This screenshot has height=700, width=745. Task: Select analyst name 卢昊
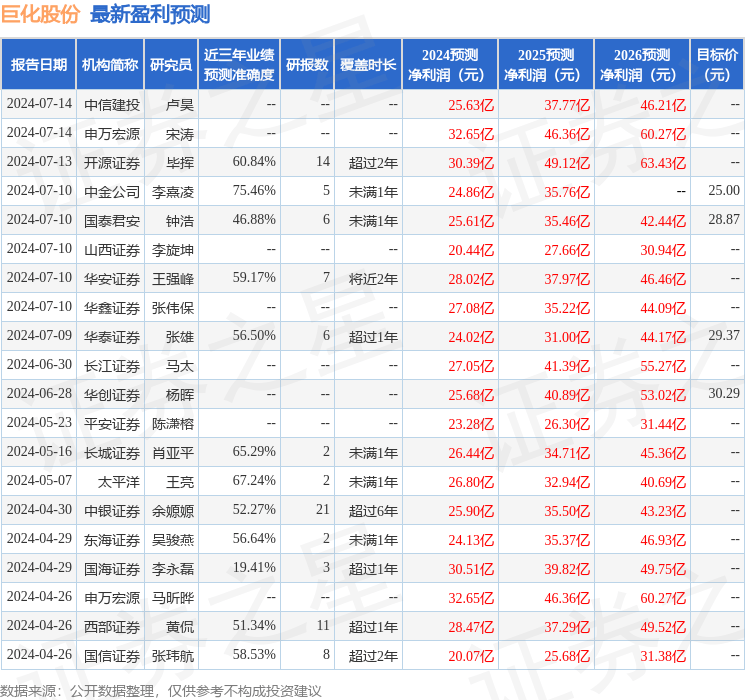click(180, 105)
